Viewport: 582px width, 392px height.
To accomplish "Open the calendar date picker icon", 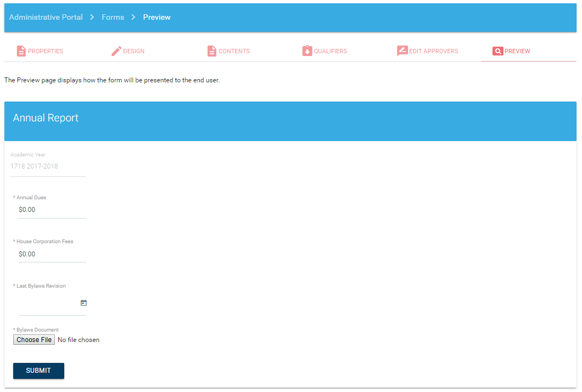I will tap(83, 303).
